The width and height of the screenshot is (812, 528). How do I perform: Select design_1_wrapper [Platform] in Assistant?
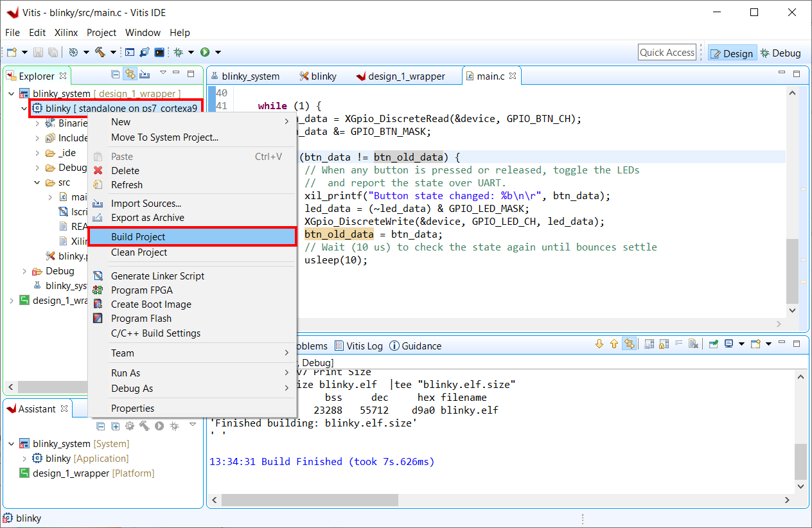87,473
